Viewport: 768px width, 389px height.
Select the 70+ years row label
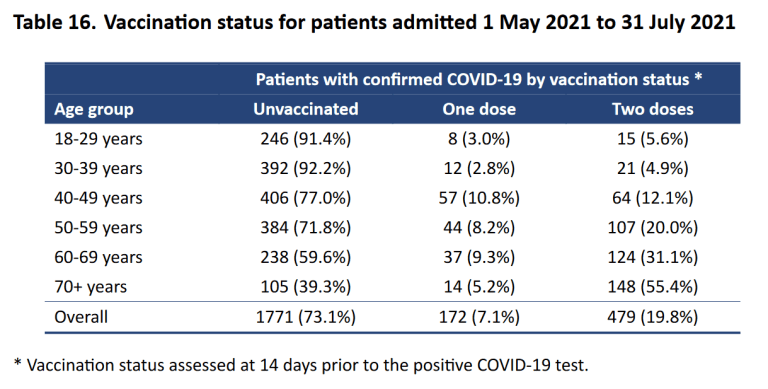90,287
